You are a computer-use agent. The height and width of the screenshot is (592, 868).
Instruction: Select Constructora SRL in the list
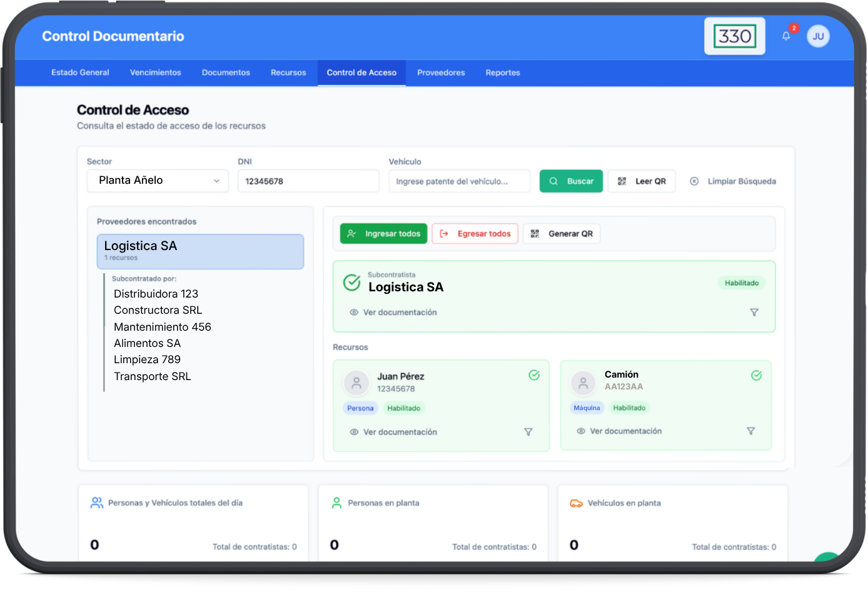[158, 310]
